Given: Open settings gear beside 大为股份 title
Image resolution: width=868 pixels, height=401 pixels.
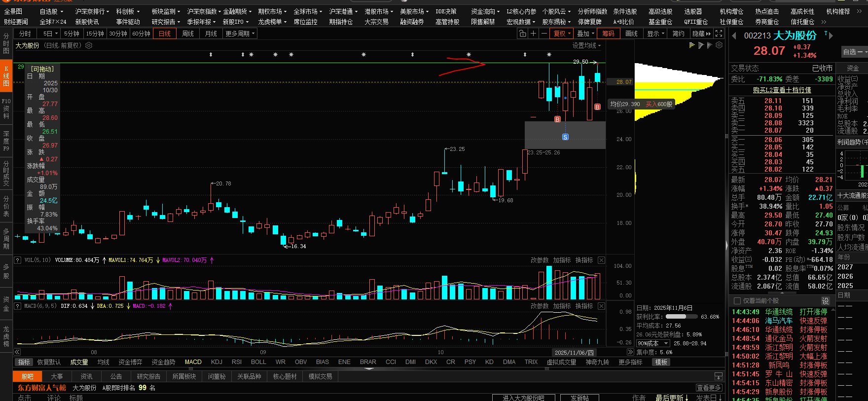Looking at the screenshot, I should click(89, 45).
